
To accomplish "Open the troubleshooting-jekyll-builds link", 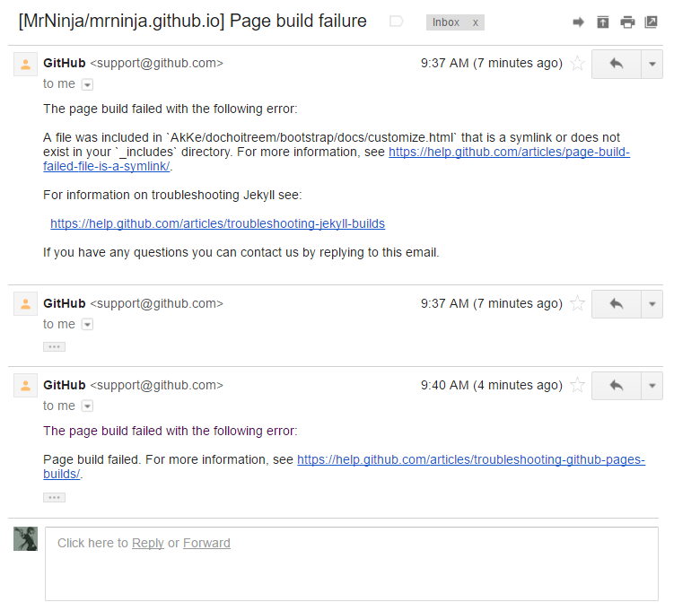I will (x=217, y=223).
